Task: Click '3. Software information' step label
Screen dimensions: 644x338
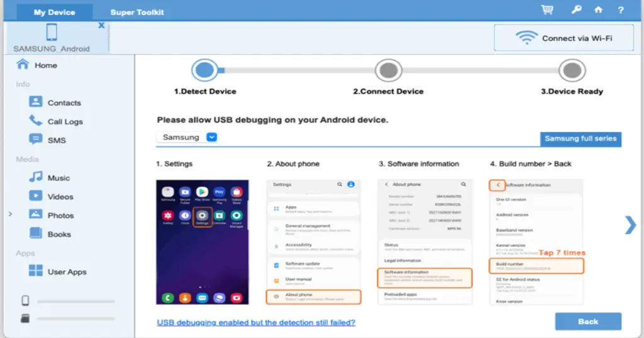Action: click(x=418, y=164)
